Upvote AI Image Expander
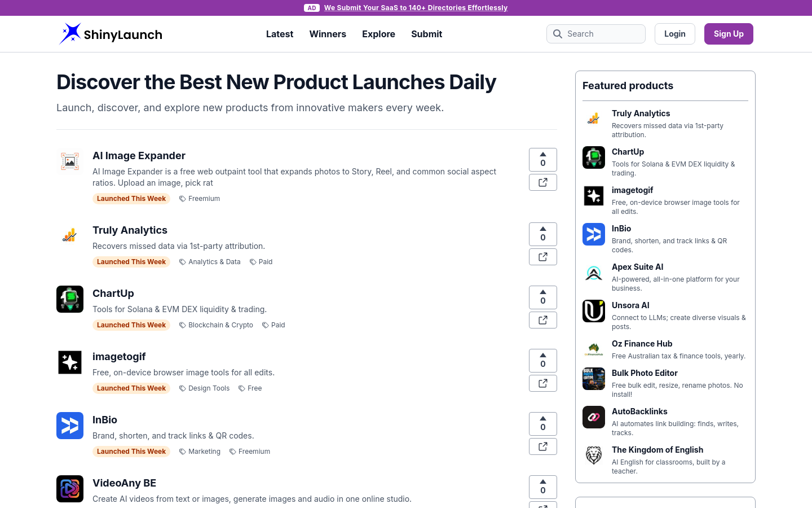This screenshot has width=812, height=508. click(543, 160)
